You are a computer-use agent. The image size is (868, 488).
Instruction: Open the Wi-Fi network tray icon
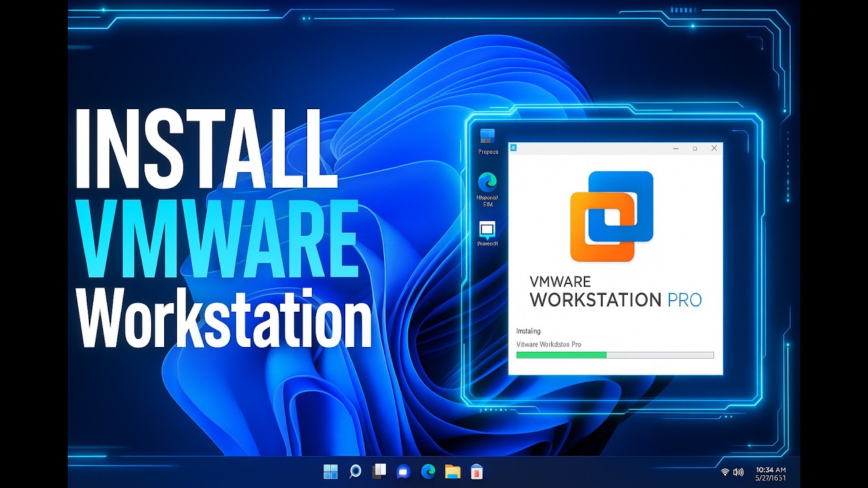pos(725,472)
